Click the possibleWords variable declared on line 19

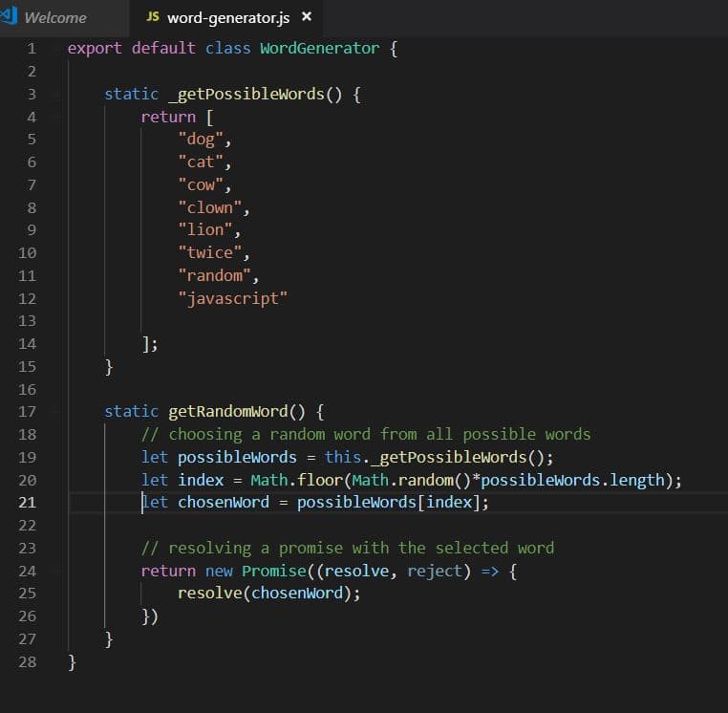237,457
